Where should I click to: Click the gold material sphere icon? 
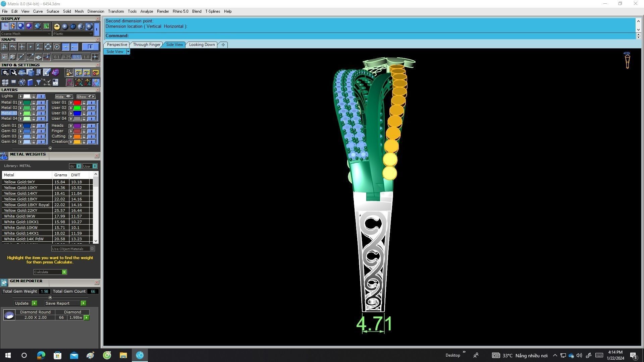click(57, 26)
